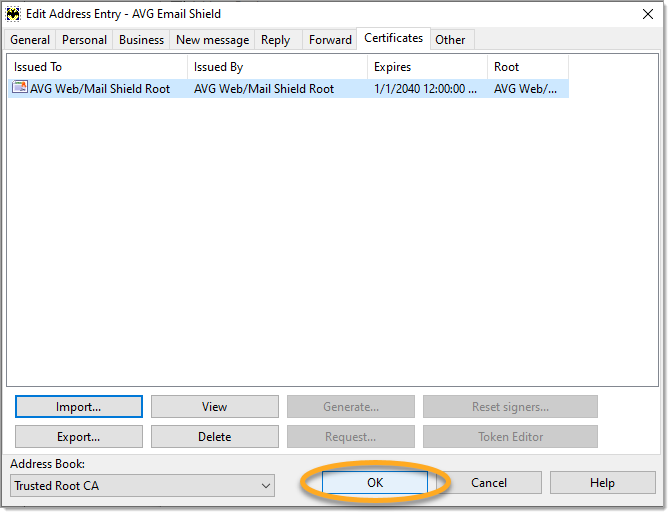The image size is (671, 515).
Task: Click the certificate icon in the AVG row
Action: 19,89
